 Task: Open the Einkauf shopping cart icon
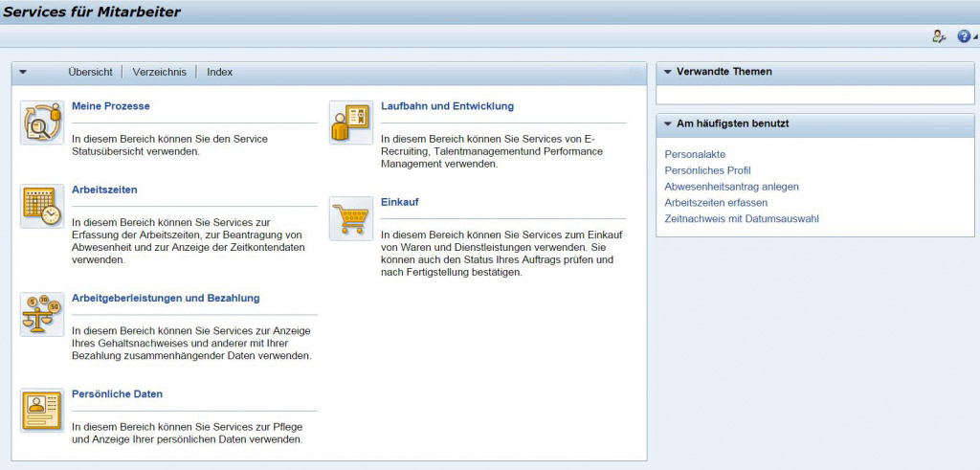tap(351, 219)
